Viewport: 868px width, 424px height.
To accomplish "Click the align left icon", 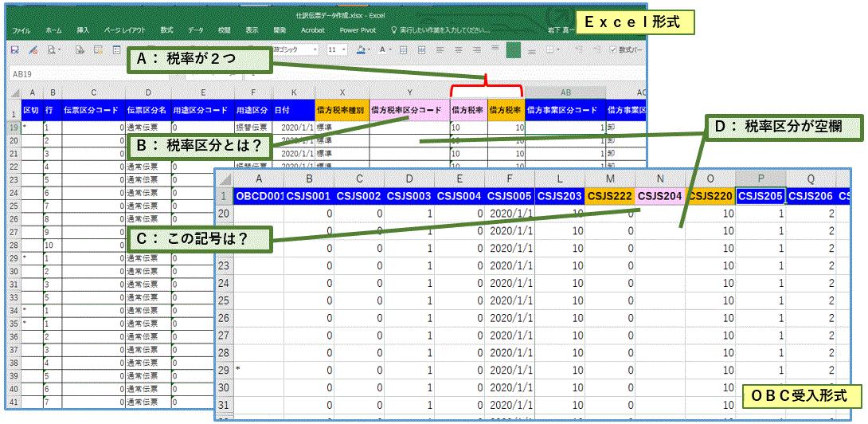I will pos(440,49).
